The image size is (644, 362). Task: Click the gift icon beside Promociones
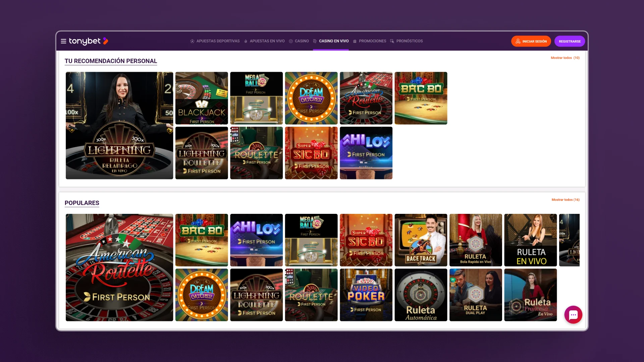click(x=355, y=41)
